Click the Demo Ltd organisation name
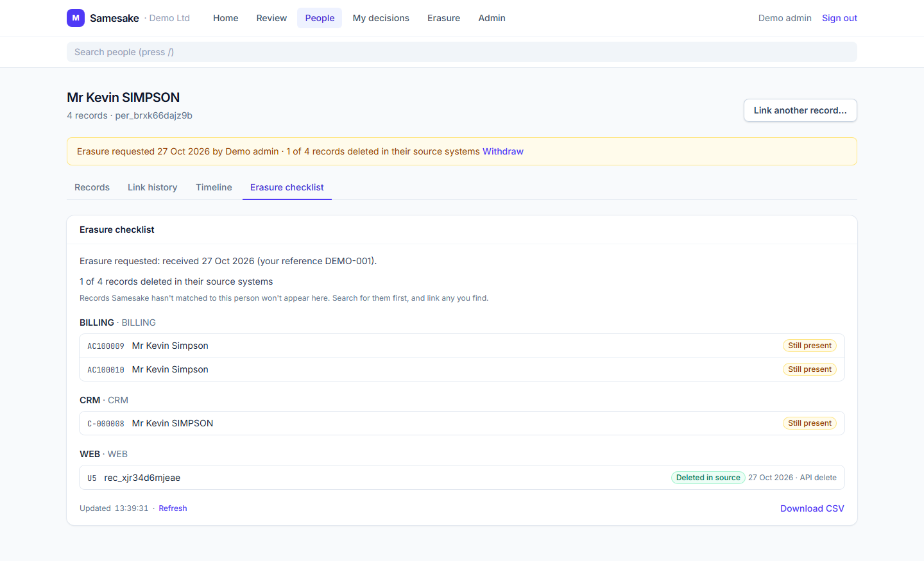 click(169, 18)
